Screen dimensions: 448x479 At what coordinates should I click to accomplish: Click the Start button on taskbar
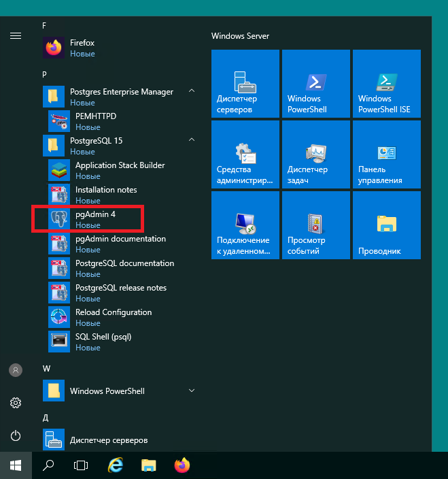click(16, 465)
